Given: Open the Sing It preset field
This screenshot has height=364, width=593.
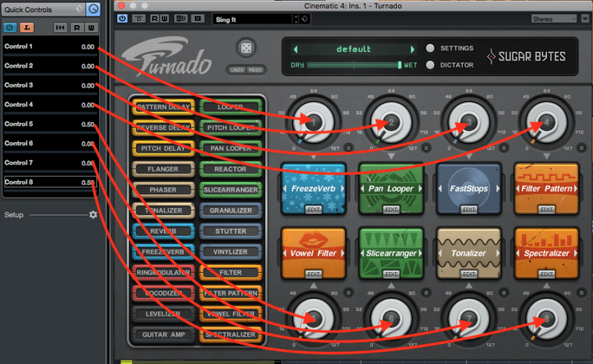Looking at the screenshot, I should point(252,19).
